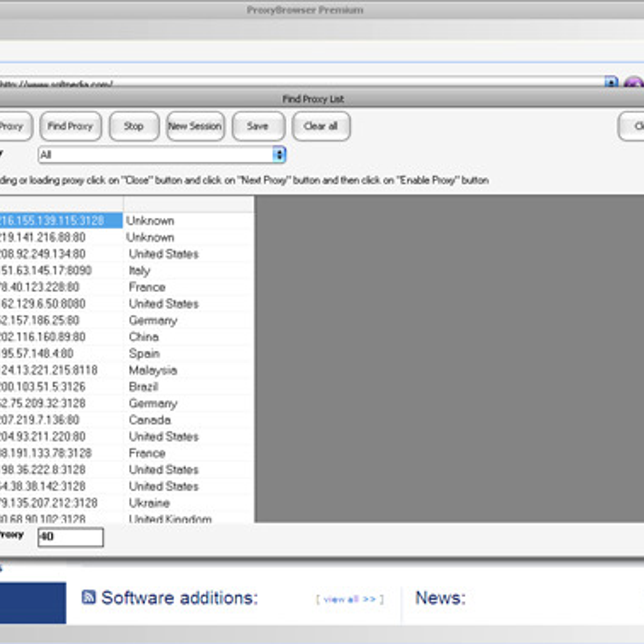644x644 pixels.
Task: Select proxy row 78.40.123.228:80
Action: (127, 287)
